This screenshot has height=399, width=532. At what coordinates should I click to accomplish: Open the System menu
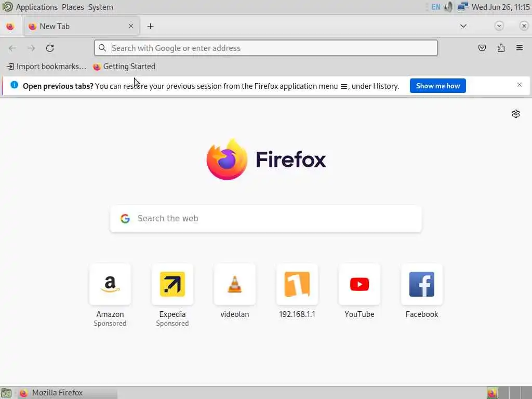point(100,7)
